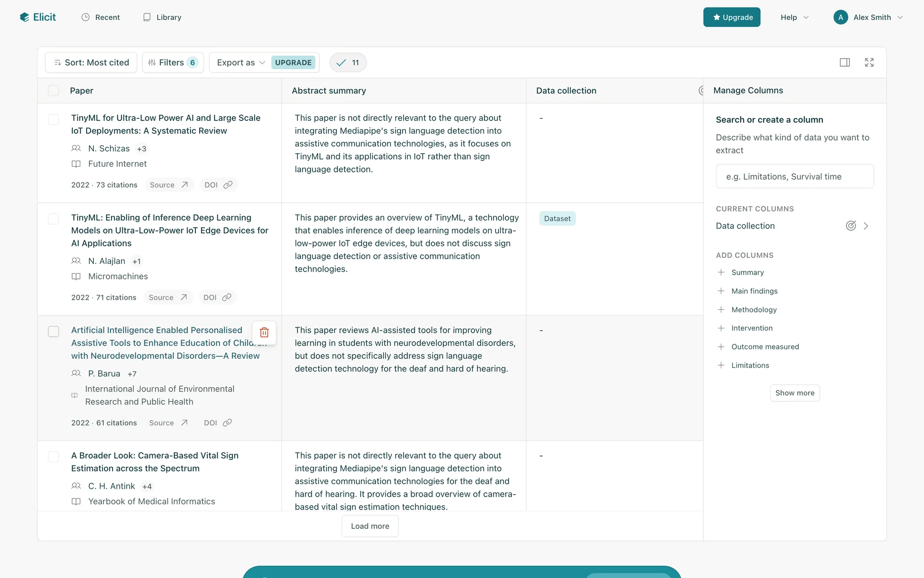Toggle the select-all checkbox in Paper header
The width and height of the screenshot is (924, 578).
[x=53, y=91]
